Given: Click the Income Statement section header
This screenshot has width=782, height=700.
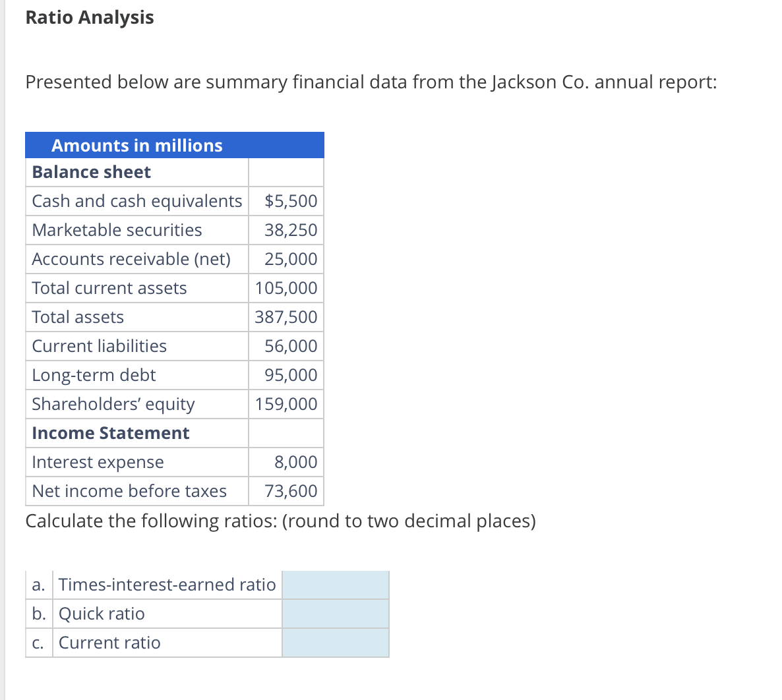Looking at the screenshot, I should click(x=110, y=433).
